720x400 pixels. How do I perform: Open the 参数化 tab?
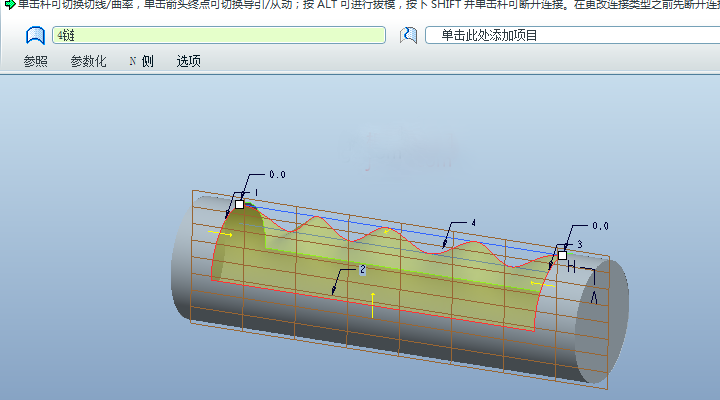(88, 61)
